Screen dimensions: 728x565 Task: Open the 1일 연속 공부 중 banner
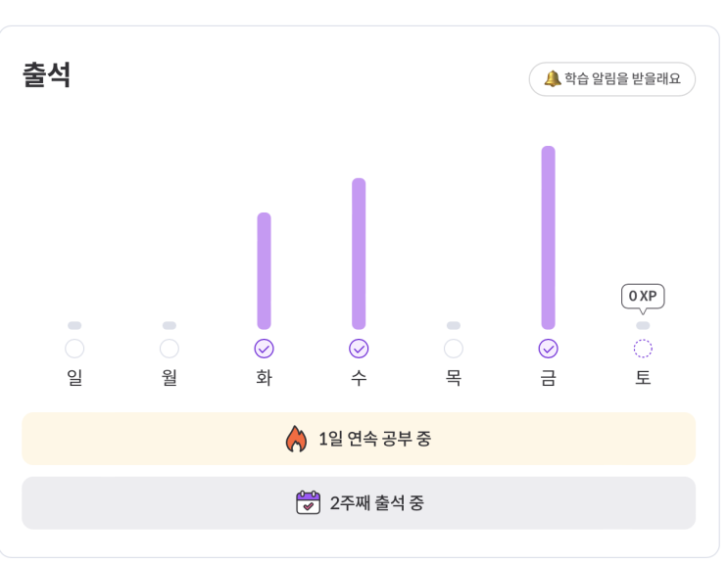359,439
